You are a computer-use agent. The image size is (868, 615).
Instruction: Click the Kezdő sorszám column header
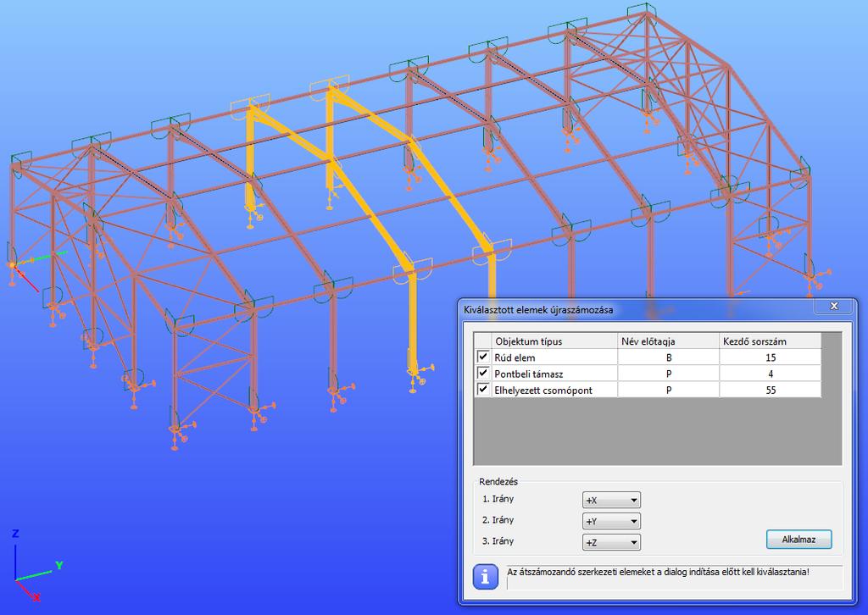tap(770, 341)
